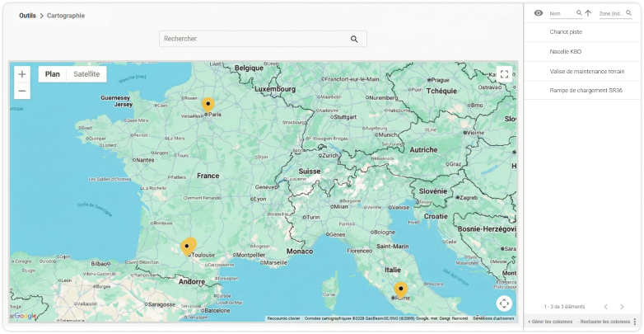Switch map to Satellite view
This screenshot has height=334, width=644.
tap(86, 74)
